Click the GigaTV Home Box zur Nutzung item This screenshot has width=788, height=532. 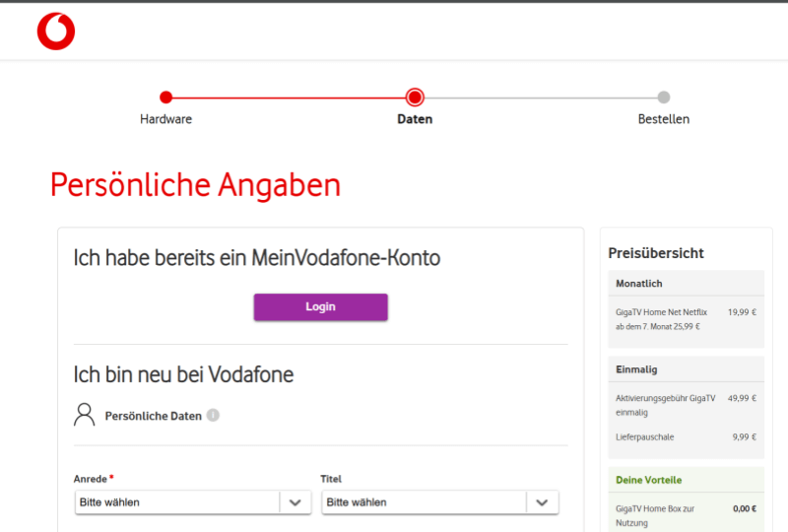pyautogui.click(x=655, y=516)
